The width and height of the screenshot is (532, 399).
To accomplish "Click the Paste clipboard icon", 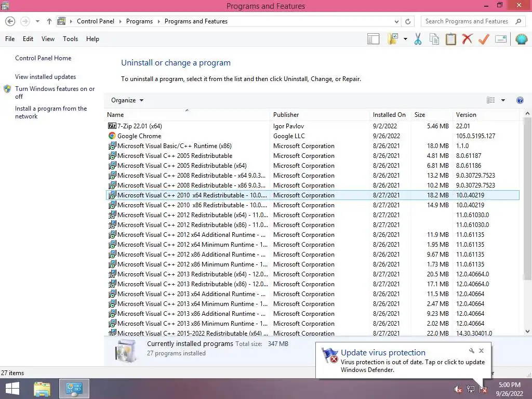I will (x=451, y=39).
